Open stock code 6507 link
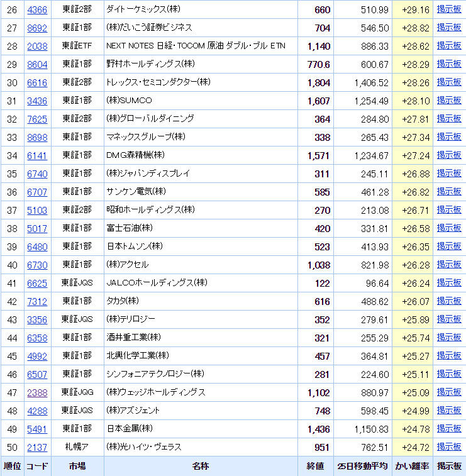 click(37, 374)
